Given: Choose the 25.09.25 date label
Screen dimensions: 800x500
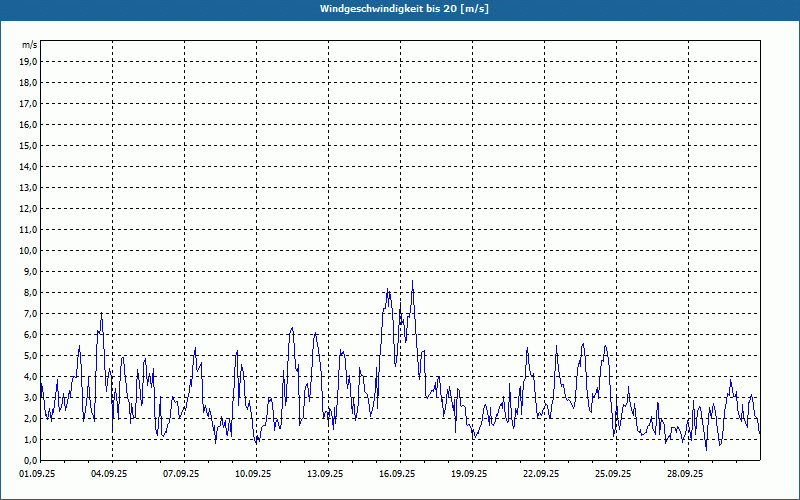Looking at the screenshot, I should point(612,474).
